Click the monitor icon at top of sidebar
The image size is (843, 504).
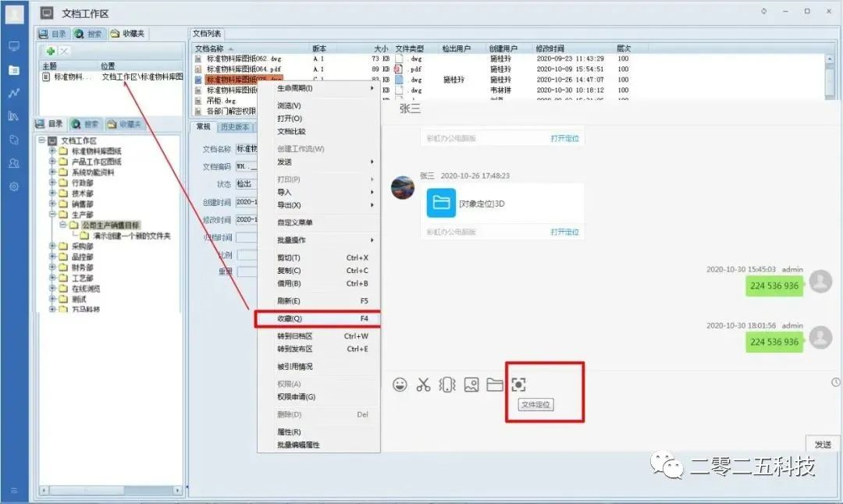[x=14, y=47]
